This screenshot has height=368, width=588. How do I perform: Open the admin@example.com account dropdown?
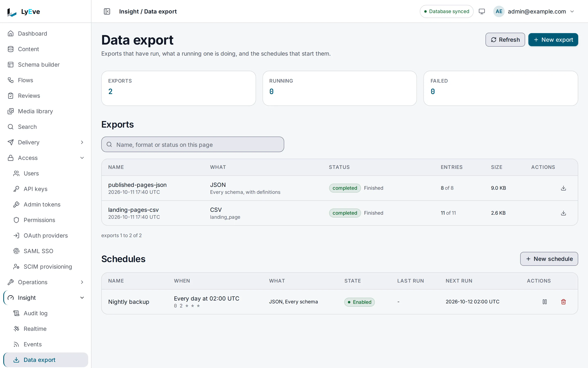pyautogui.click(x=534, y=11)
